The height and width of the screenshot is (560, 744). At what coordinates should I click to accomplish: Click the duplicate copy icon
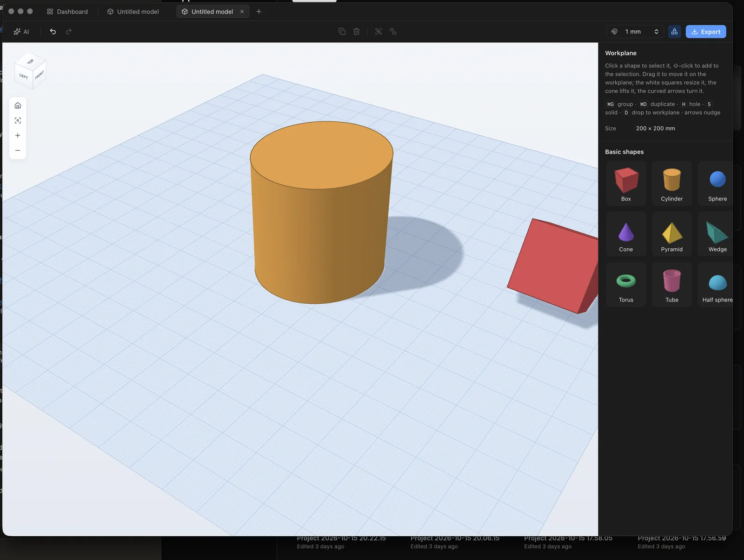(342, 32)
